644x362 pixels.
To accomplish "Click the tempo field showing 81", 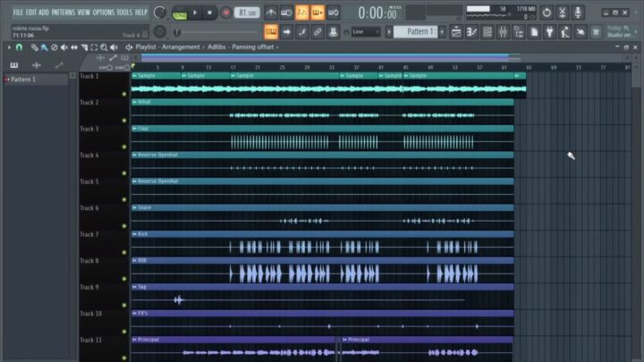I will (x=247, y=13).
